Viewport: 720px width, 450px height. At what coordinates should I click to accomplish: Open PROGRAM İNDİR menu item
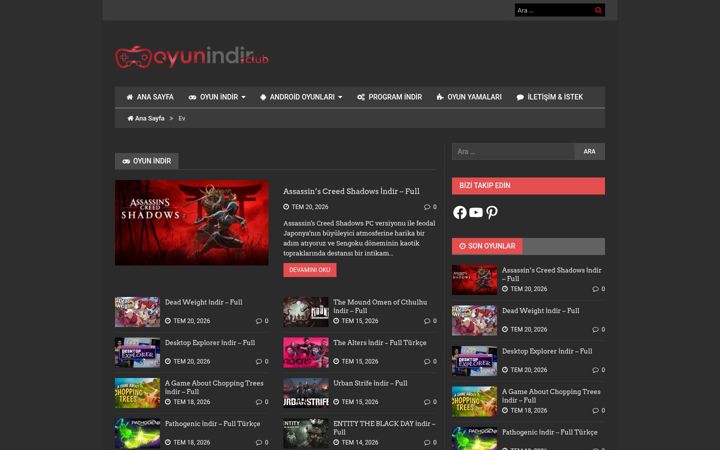(389, 97)
